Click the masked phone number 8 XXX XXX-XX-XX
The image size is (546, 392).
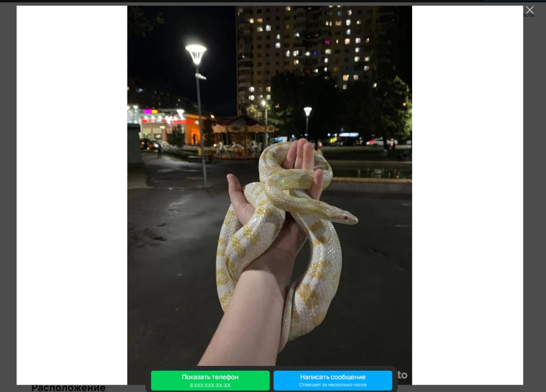(210, 385)
